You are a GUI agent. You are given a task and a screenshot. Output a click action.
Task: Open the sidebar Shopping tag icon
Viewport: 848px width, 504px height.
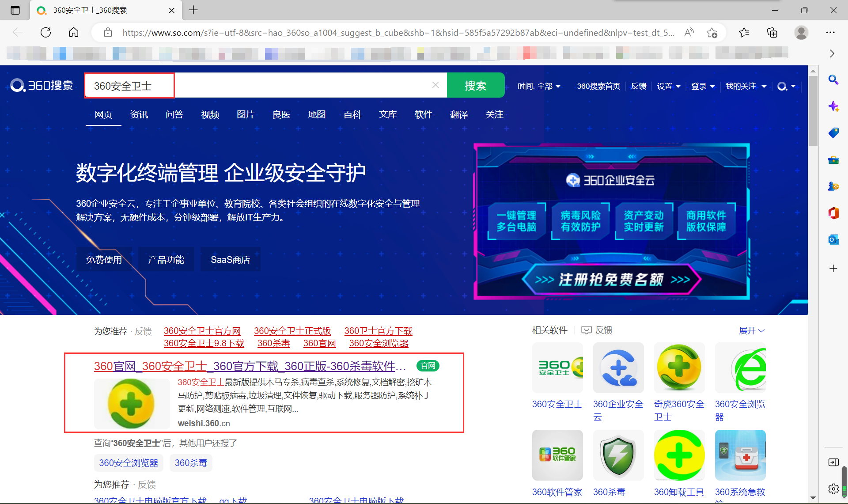point(833,133)
